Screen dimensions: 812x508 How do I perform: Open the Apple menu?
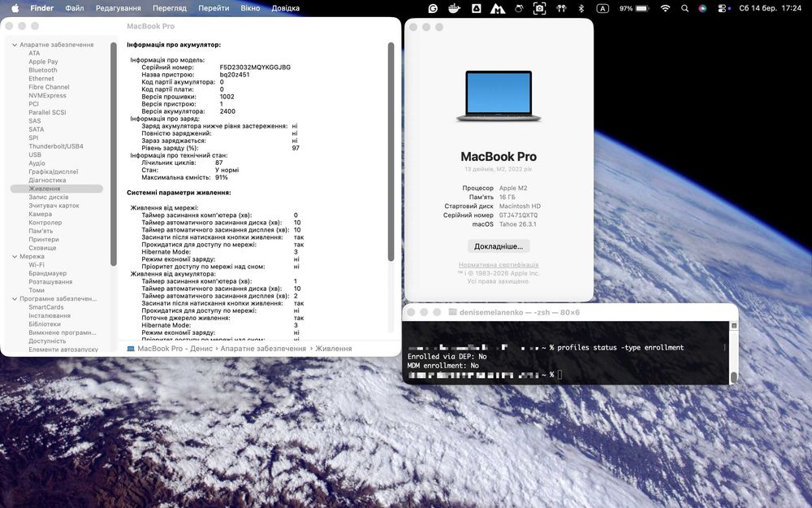click(15, 8)
